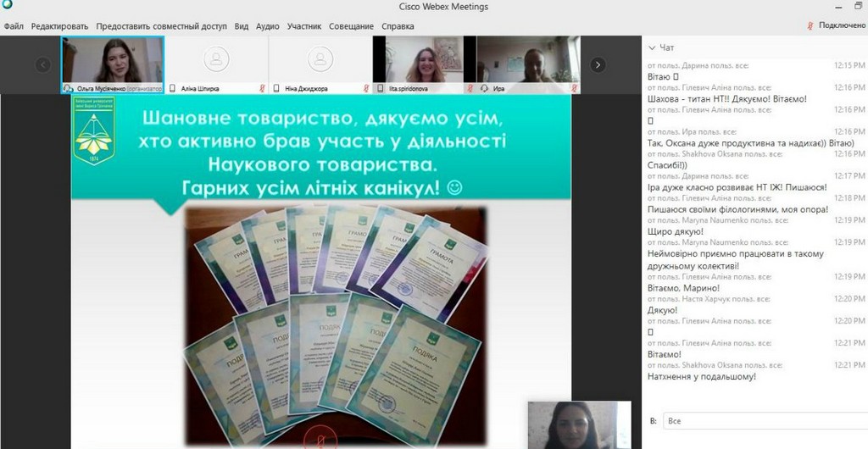Click muted microphone icon of Ніна Джиджора
The image size is (868, 449).
[366, 88]
